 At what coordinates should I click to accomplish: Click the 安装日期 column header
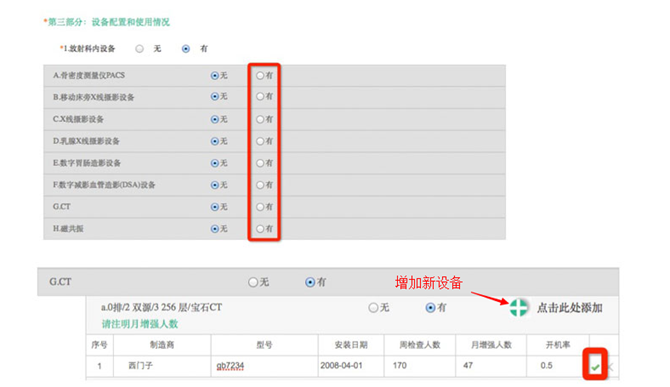(x=351, y=345)
